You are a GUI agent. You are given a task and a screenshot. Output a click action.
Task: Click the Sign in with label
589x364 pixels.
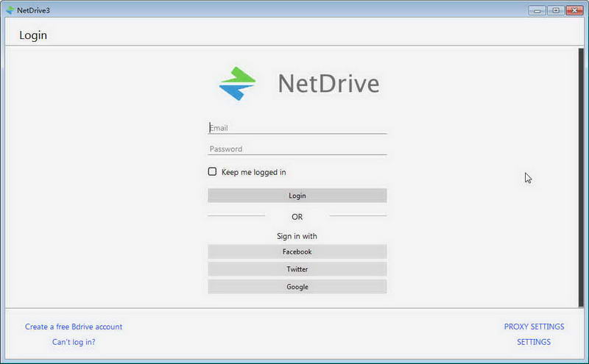[297, 236]
